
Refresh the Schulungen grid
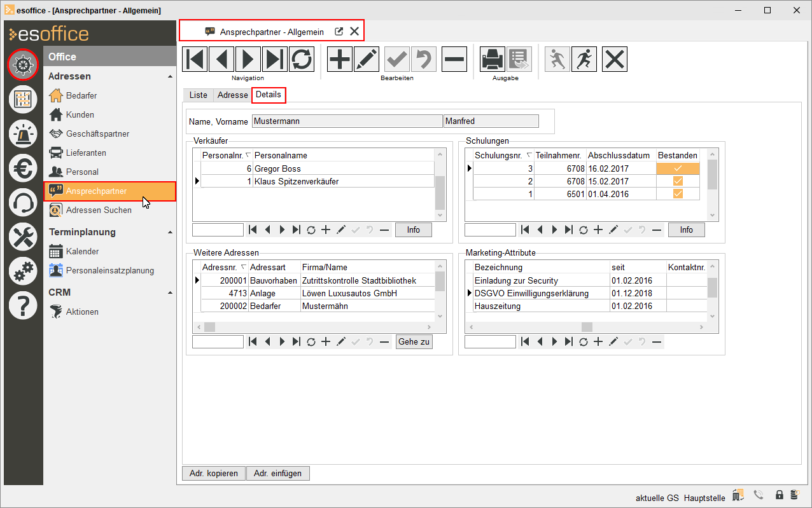pos(584,230)
